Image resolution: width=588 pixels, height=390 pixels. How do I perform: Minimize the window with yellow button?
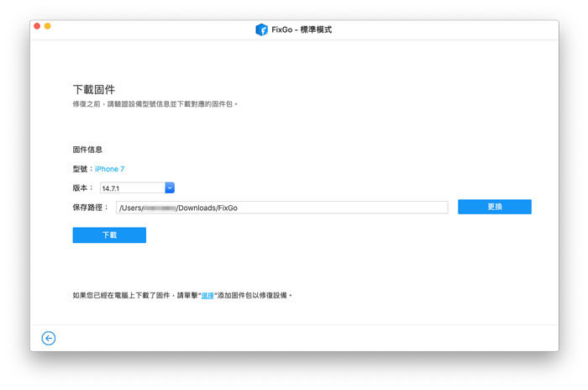48,27
